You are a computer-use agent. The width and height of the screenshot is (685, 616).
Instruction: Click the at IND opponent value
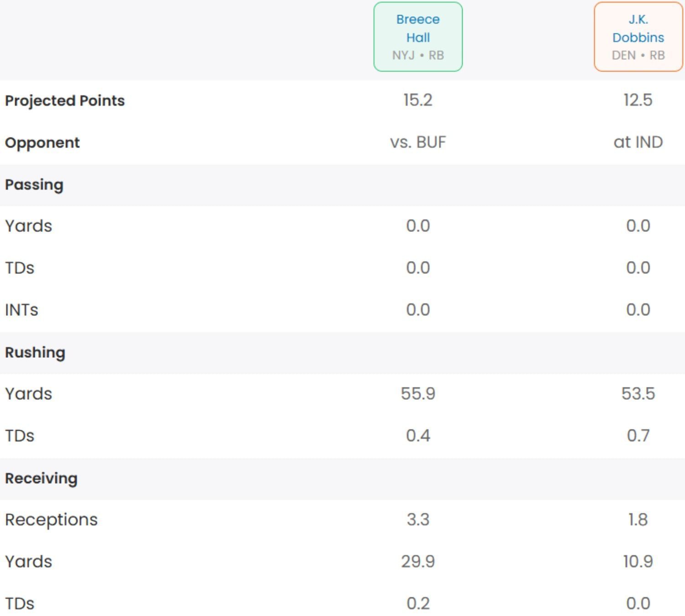[638, 142]
